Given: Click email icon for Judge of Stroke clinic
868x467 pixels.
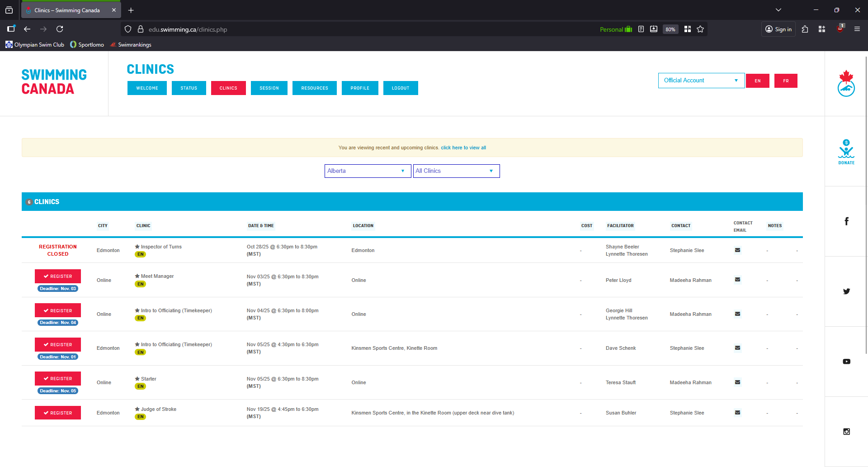Looking at the screenshot, I should coord(737,413).
